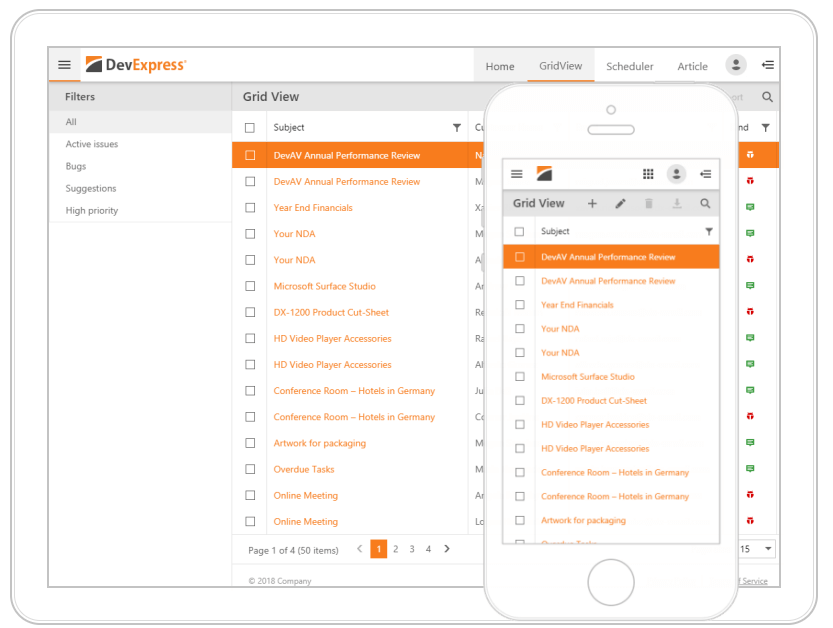The image size is (833, 628).
Task: Go to page 4 in pager
Action: (x=428, y=549)
